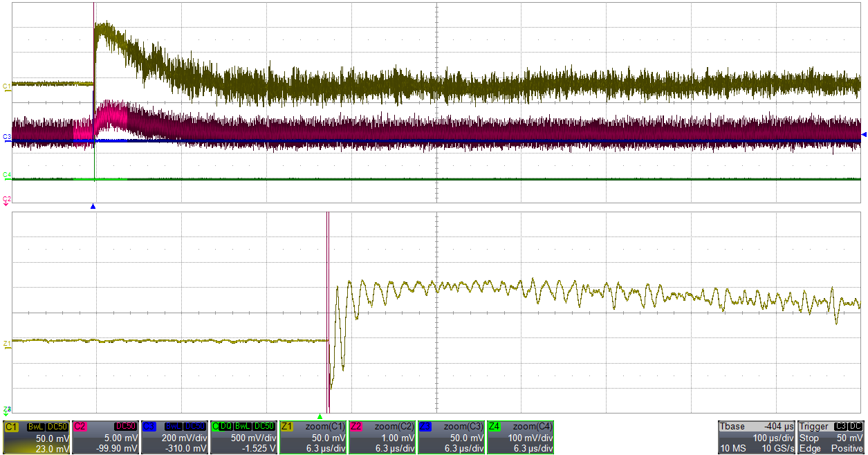Select the green C4 ground level marker
The width and height of the screenshot is (868, 455).
tap(6, 176)
